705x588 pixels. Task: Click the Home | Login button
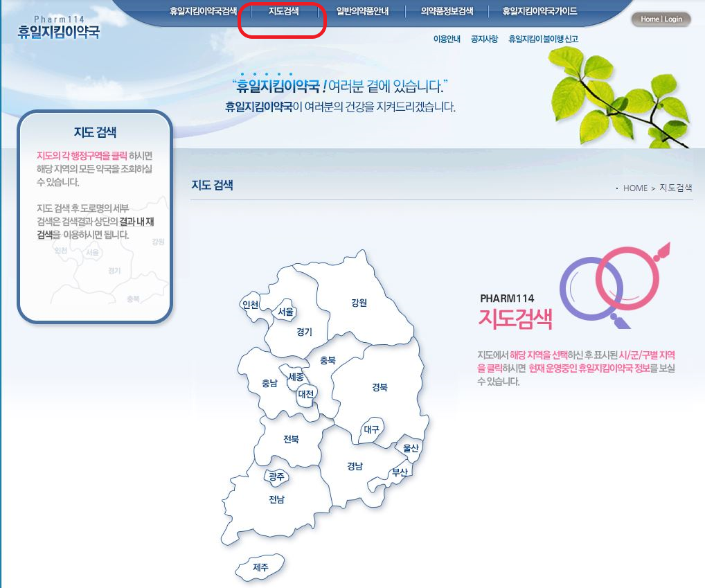pos(661,19)
